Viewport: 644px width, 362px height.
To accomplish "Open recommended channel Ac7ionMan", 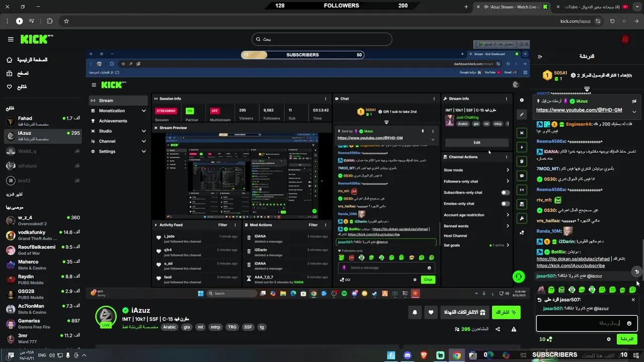I will point(43,309).
